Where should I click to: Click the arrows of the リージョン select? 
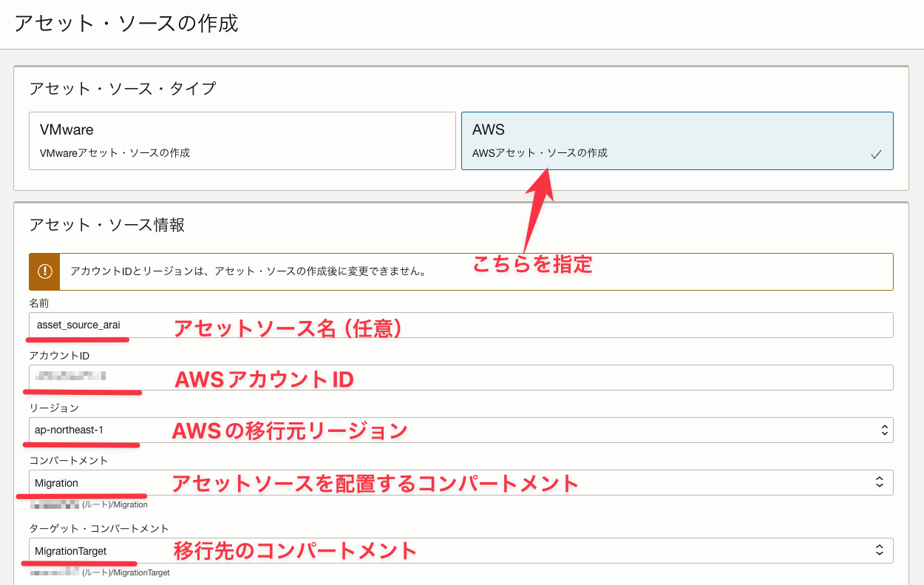click(884, 430)
